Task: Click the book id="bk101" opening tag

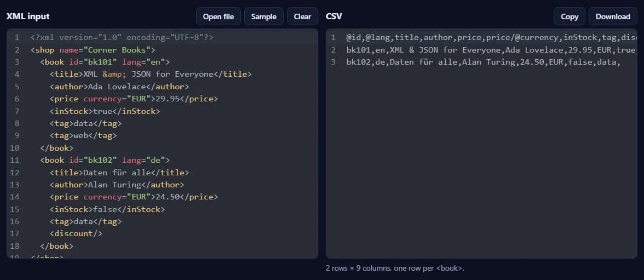Action: point(105,62)
